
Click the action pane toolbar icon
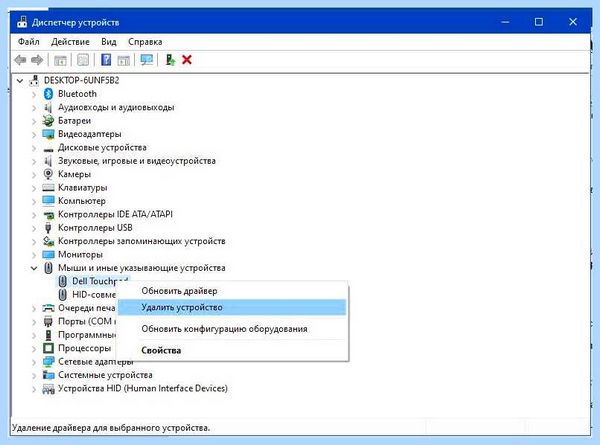point(124,60)
